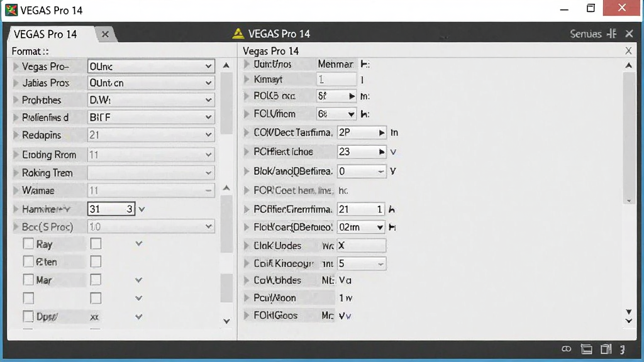Image resolution: width=644 pixels, height=362 pixels.
Task: Close the VEGAS Pro 14 tab
Action: (x=105, y=34)
